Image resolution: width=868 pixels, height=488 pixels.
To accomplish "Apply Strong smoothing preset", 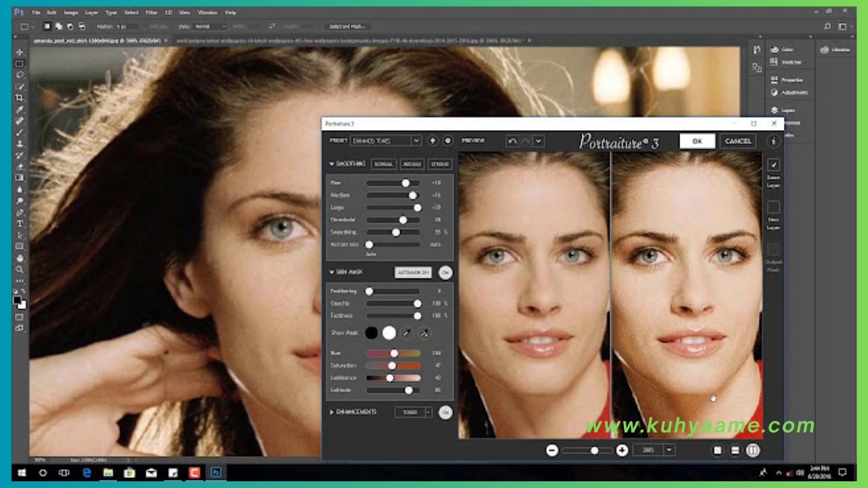I will pos(439,164).
